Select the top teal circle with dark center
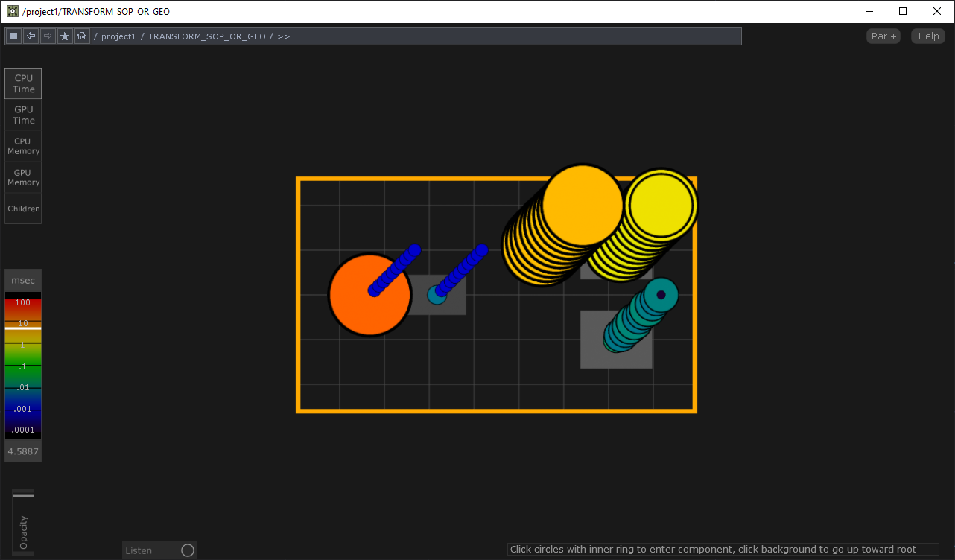Viewport: 955px width, 560px height. [x=661, y=295]
